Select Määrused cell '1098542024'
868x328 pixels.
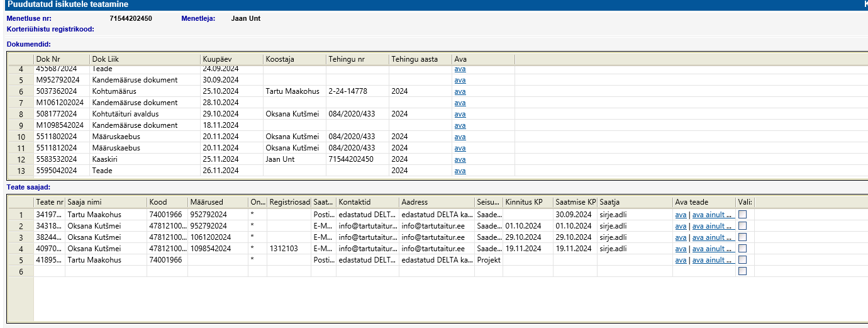tap(218, 249)
